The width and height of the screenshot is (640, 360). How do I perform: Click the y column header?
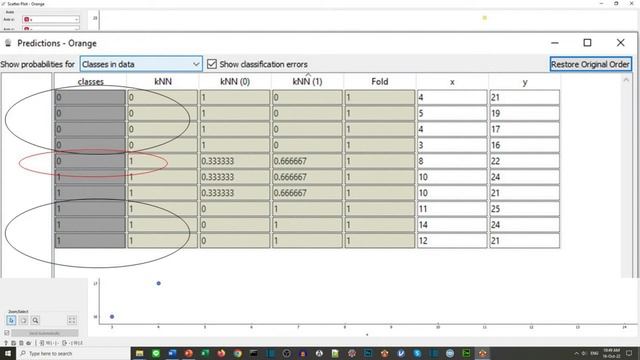tap(524, 82)
